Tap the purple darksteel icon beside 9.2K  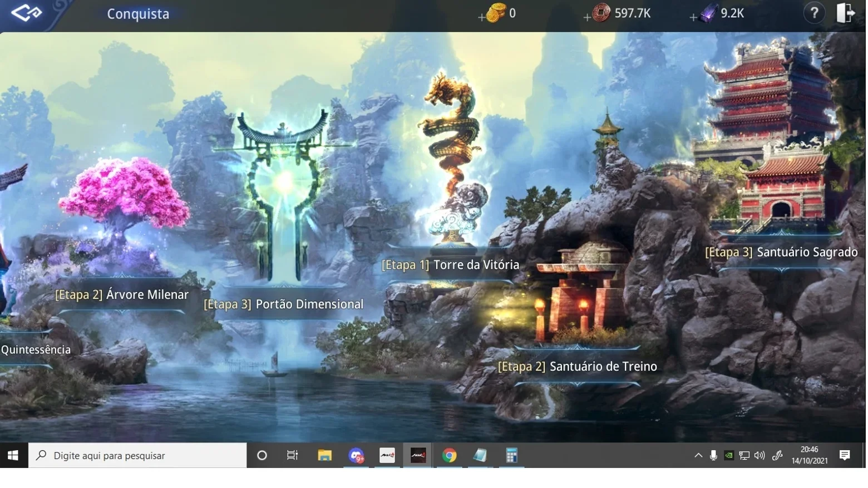708,13
